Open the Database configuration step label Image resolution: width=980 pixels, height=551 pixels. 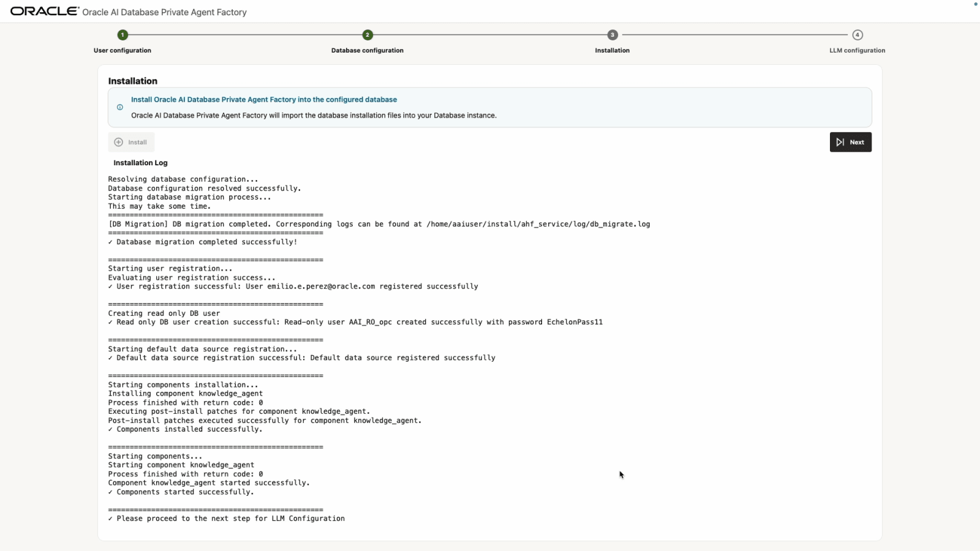coord(367,50)
